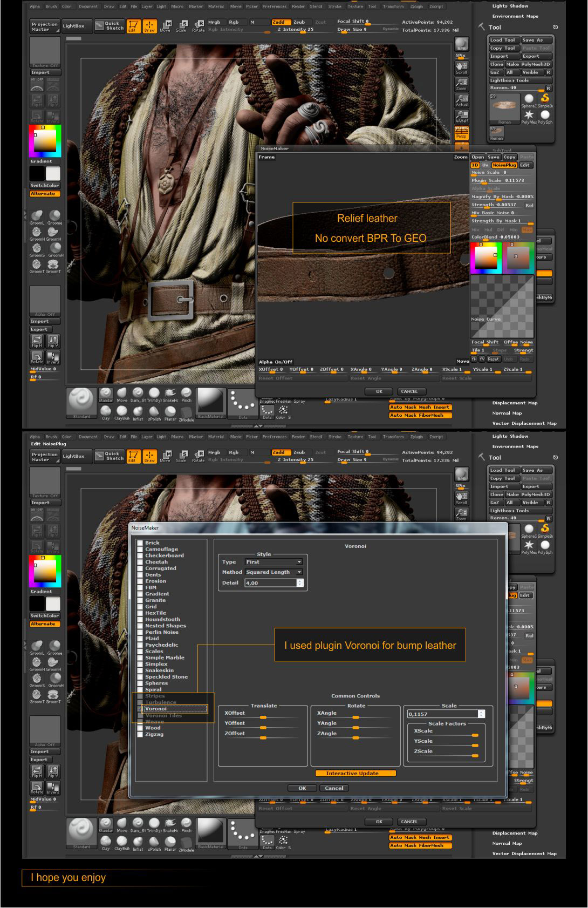The height and width of the screenshot is (908, 588).
Task: Open Projection Master in upper ZBrush window
Action: click(x=44, y=26)
